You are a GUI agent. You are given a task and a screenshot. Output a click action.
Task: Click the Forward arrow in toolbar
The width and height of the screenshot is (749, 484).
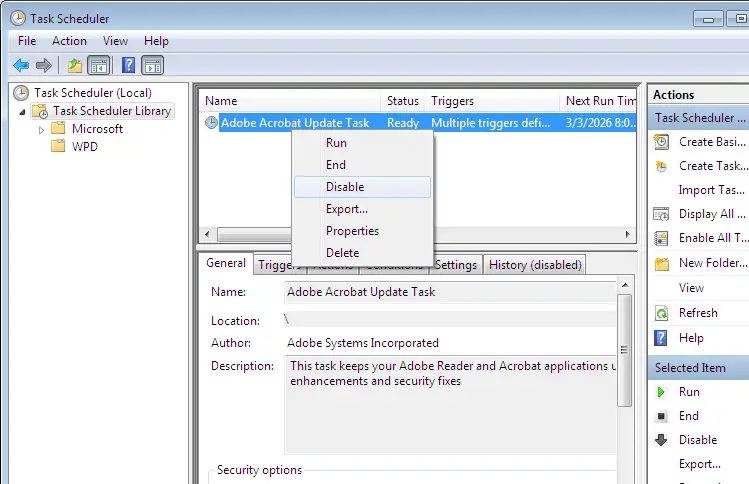[x=43, y=65]
